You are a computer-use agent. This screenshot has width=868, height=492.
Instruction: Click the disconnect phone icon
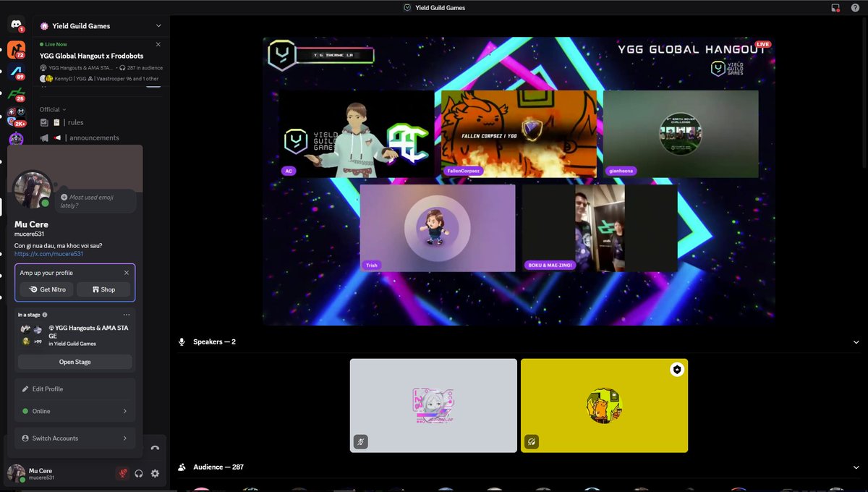coord(155,448)
